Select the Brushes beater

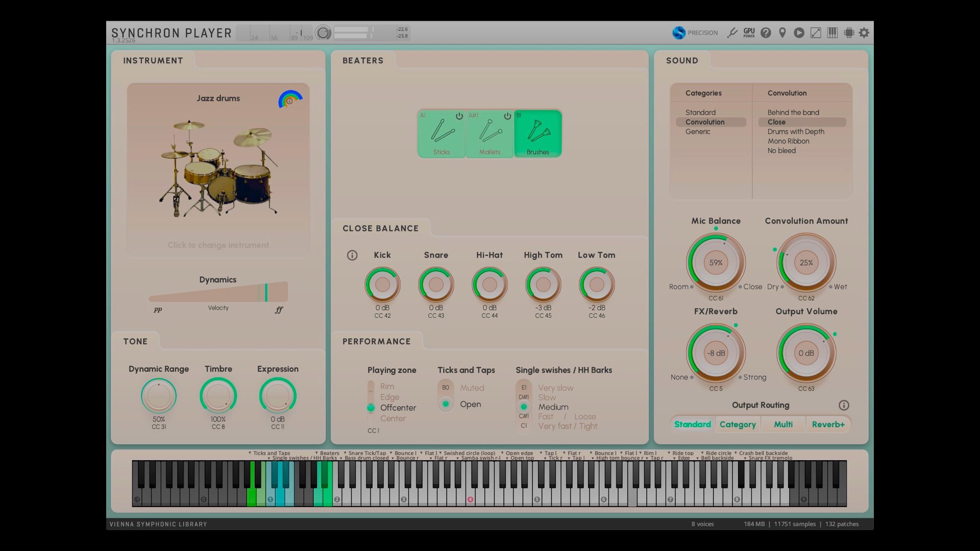538,134
